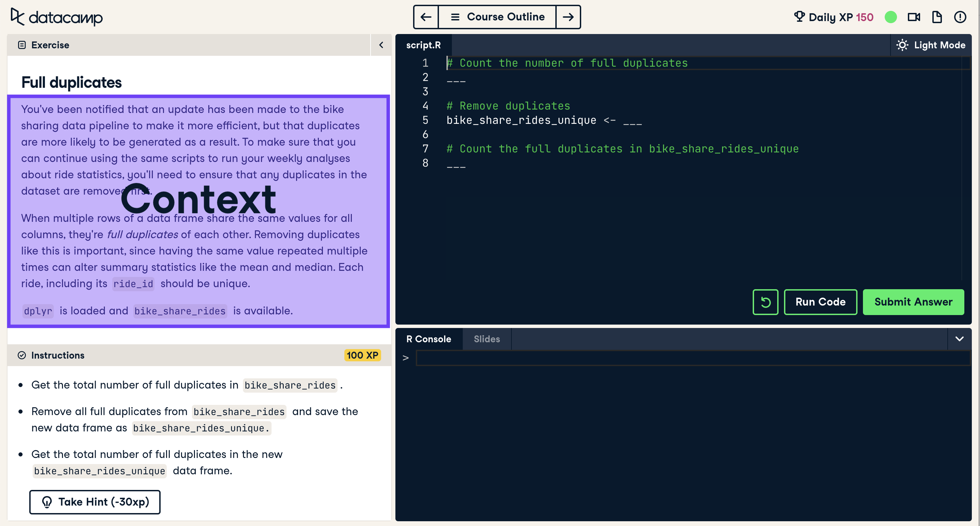The width and height of the screenshot is (980, 526).
Task: Select the script.R tab
Action: click(x=423, y=45)
